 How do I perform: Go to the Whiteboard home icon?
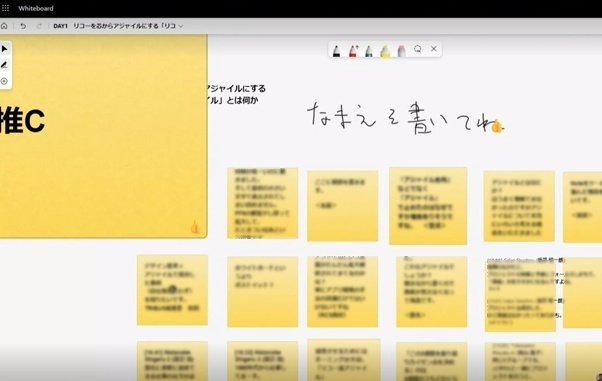(x=4, y=26)
